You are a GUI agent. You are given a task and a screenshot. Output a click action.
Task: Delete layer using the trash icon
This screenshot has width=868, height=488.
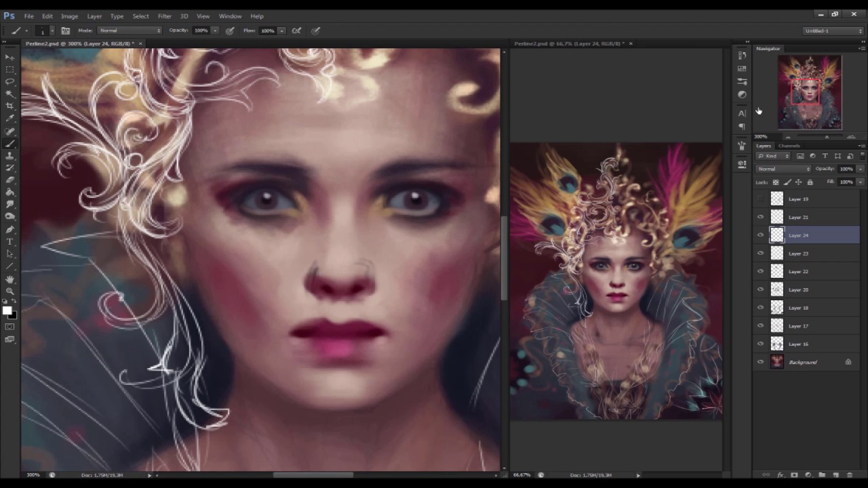[849, 475]
